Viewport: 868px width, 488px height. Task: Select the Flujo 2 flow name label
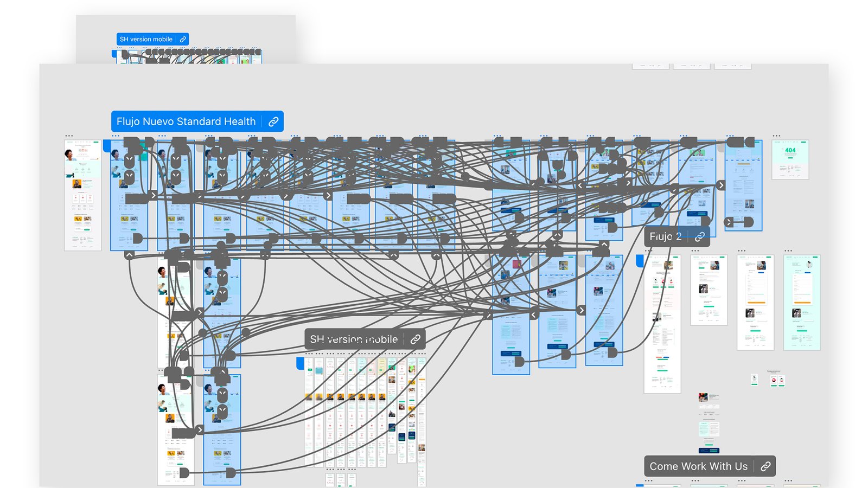[x=665, y=236]
